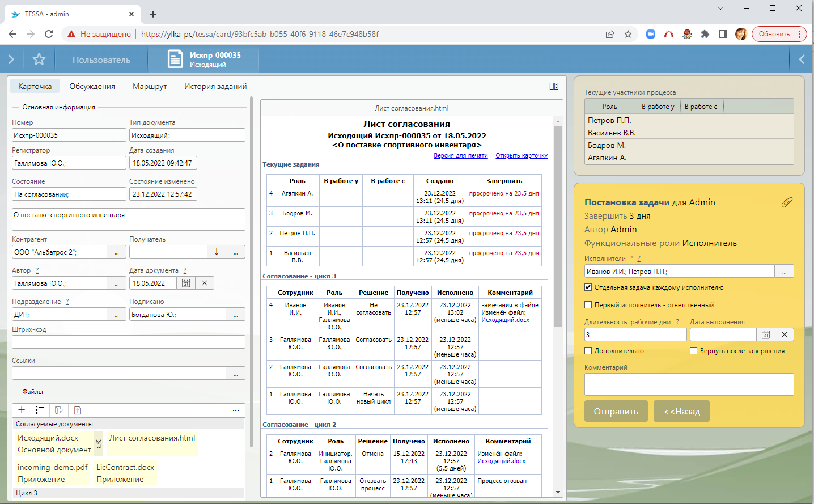Open the История заданий tab

215,86
